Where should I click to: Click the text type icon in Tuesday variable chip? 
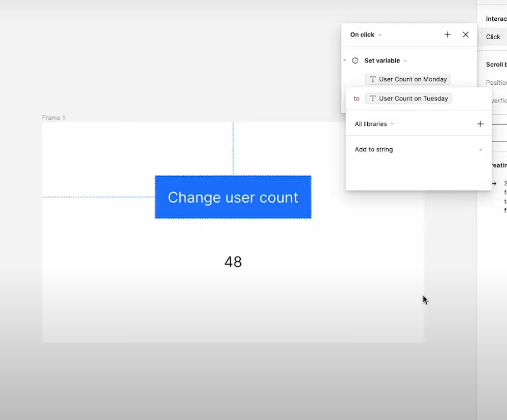tap(372, 99)
